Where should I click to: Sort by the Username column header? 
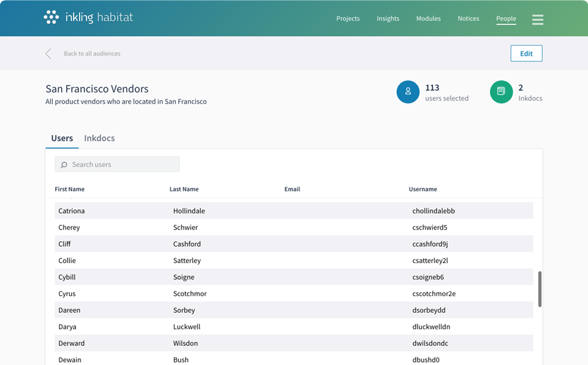point(422,189)
